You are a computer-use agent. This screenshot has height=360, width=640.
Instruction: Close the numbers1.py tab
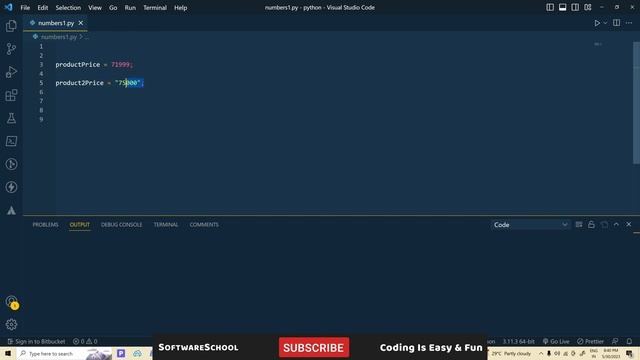[x=81, y=23]
